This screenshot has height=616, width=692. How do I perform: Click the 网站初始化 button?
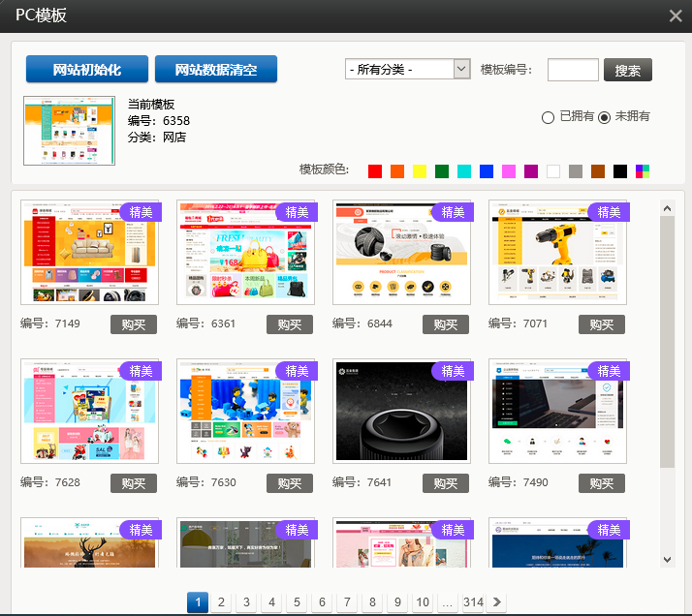pos(87,70)
